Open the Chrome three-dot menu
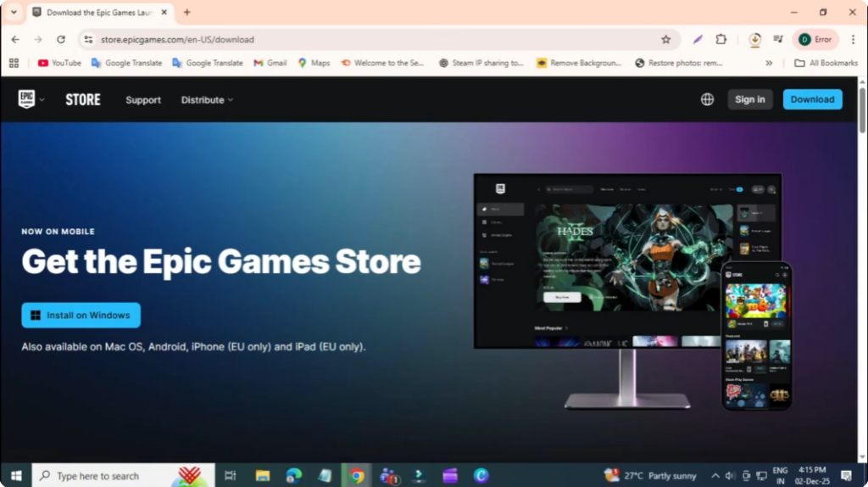The height and width of the screenshot is (487, 868). tap(853, 39)
